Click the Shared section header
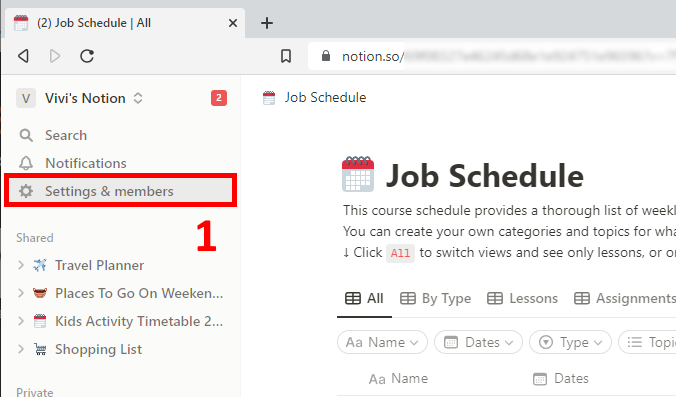This screenshot has width=676, height=397. point(35,238)
